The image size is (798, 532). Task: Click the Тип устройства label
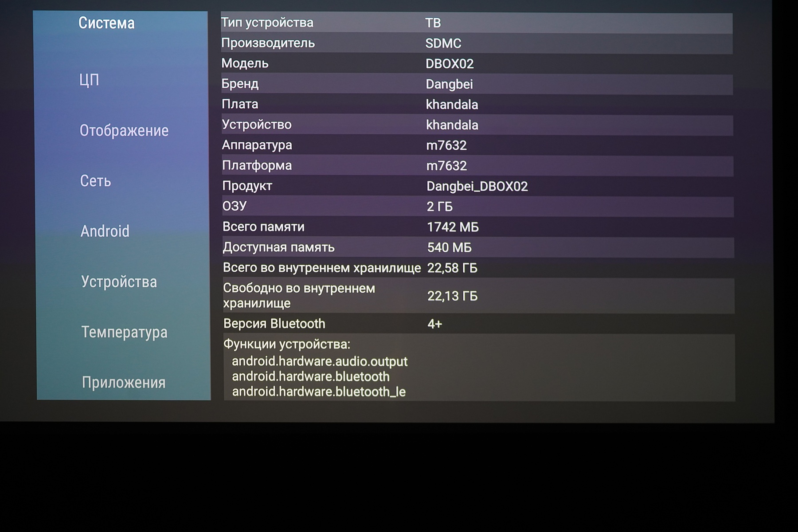[x=267, y=23]
